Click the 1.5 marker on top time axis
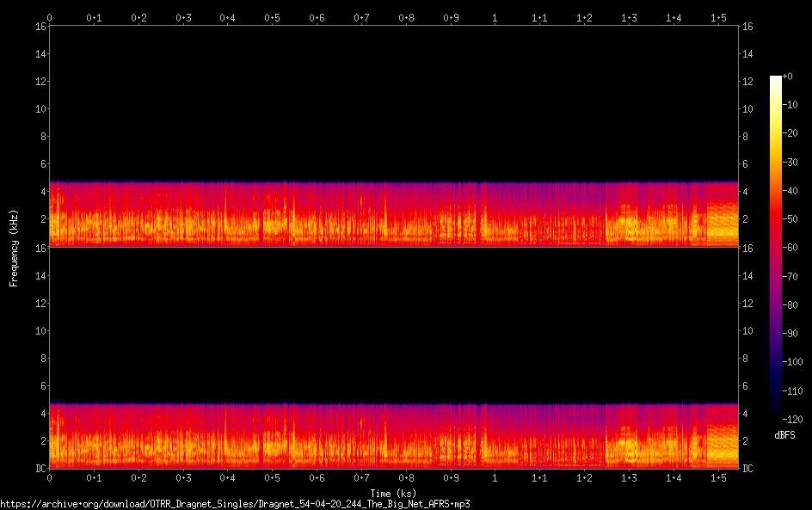 [x=717, y=17]
